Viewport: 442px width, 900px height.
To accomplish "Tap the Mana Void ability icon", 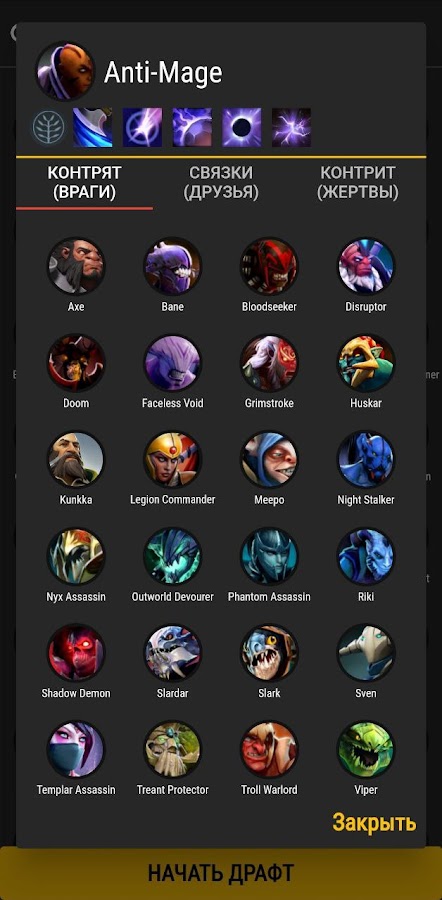I will tap(242, 127).
